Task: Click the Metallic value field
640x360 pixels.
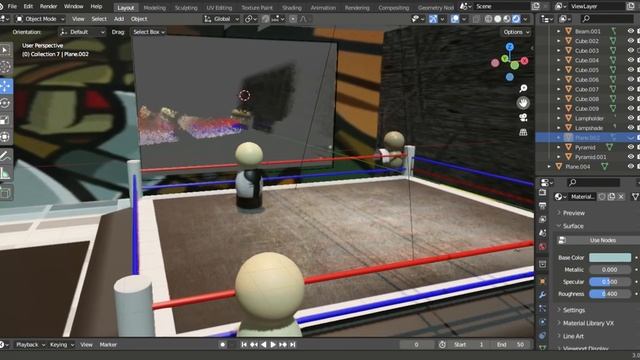Action: click(610, 270)
